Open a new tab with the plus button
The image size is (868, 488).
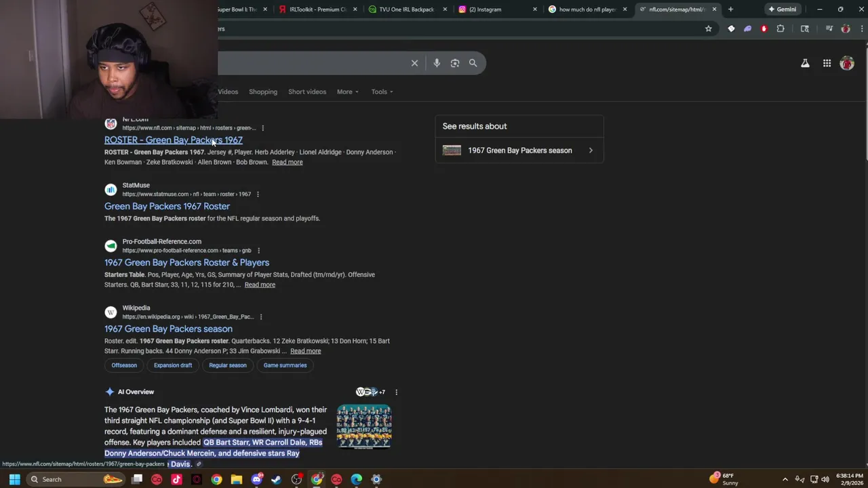tap(730, 9)
